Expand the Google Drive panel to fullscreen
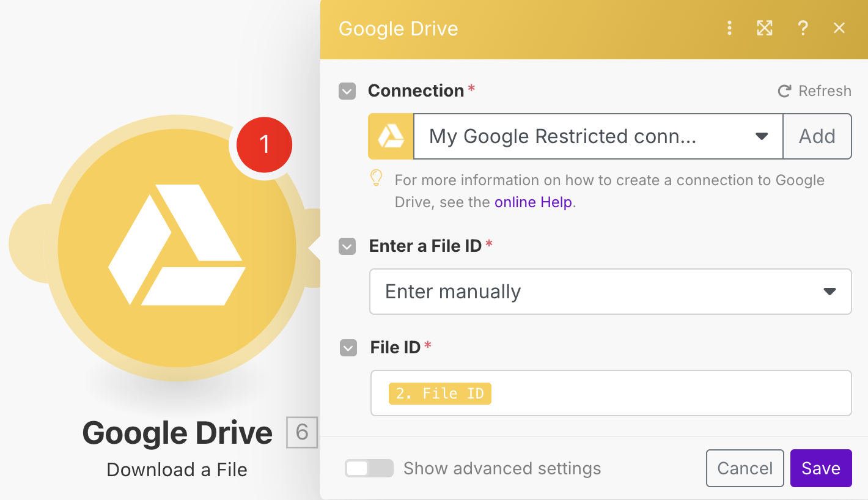Screen dimensions: 868x500 765,28
